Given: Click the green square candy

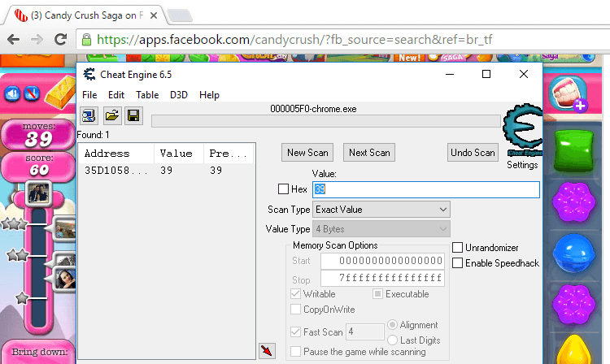Looking at the screenshot, I should tap(574, 151).
